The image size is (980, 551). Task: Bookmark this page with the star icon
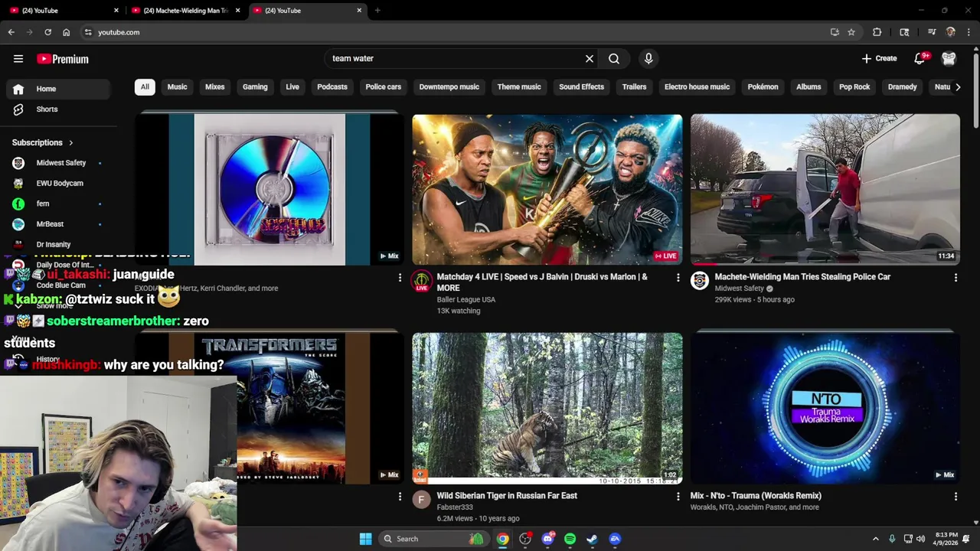pyautogui.click(x=851, y=32)
